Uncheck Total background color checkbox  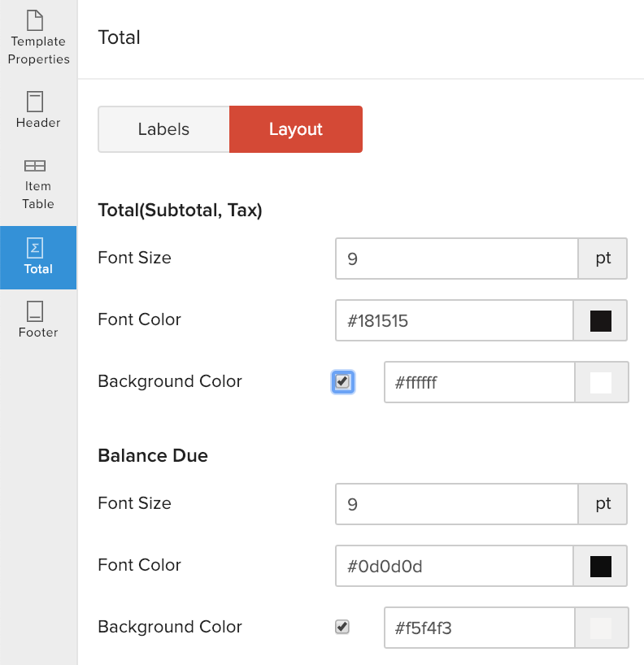click(x=342, y=381)
